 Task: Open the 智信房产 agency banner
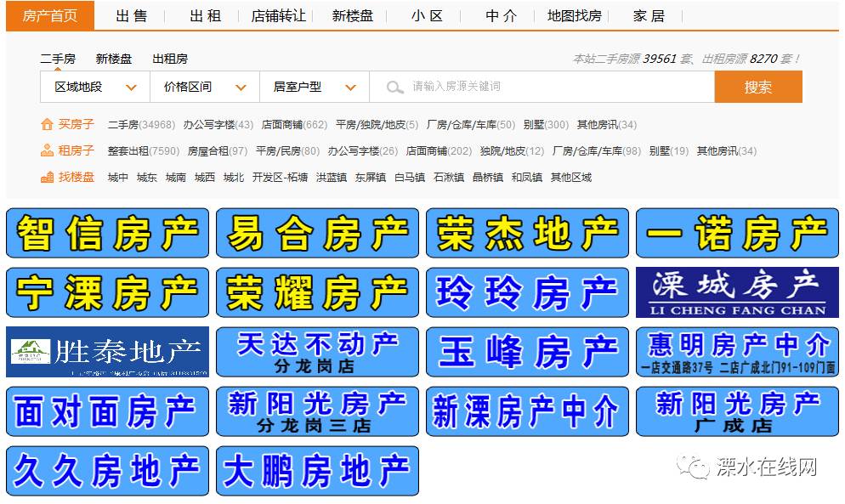coord(107,233)
